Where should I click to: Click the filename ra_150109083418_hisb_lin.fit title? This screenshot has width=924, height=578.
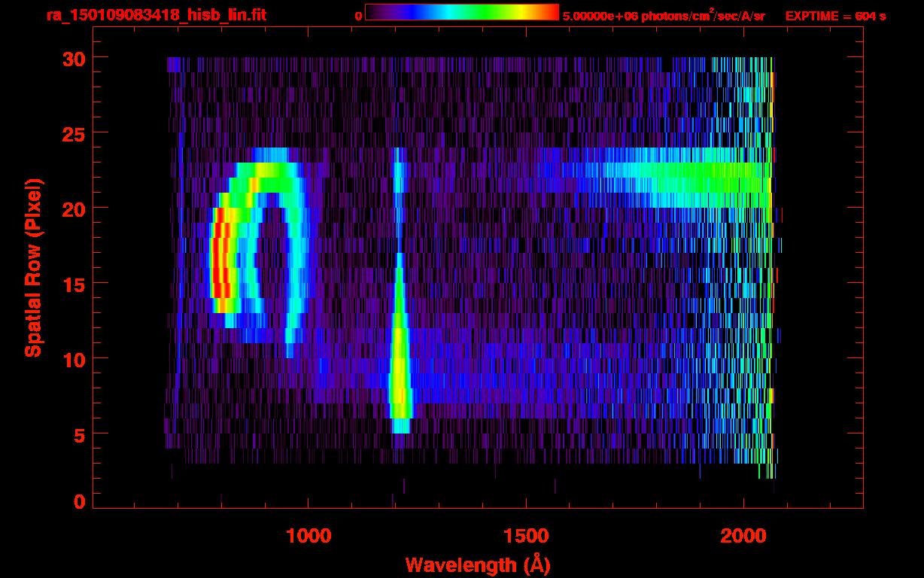click(156, 14)
